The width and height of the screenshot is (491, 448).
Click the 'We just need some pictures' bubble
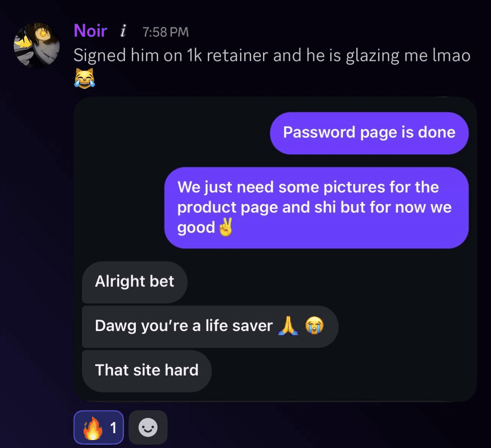pyautogui.click(x=316, y=208)
